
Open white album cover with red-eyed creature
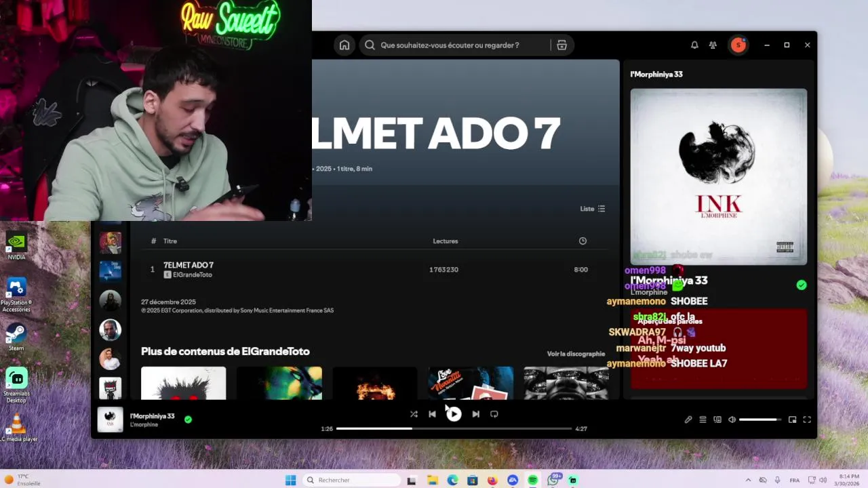pyautogui.click(x=183, y=383)
